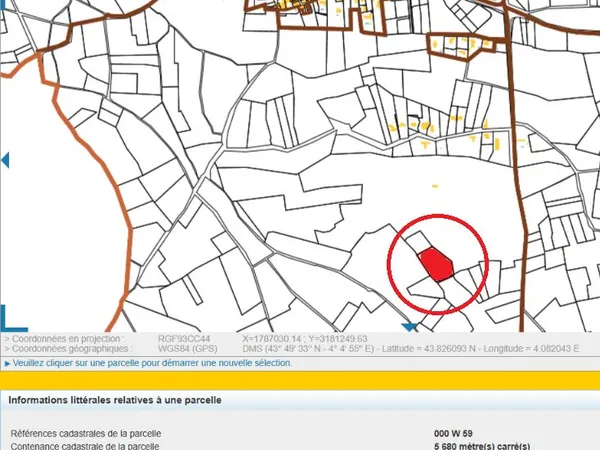Click 'Références cadastrales de la parcelle' label

pos(86,434)
